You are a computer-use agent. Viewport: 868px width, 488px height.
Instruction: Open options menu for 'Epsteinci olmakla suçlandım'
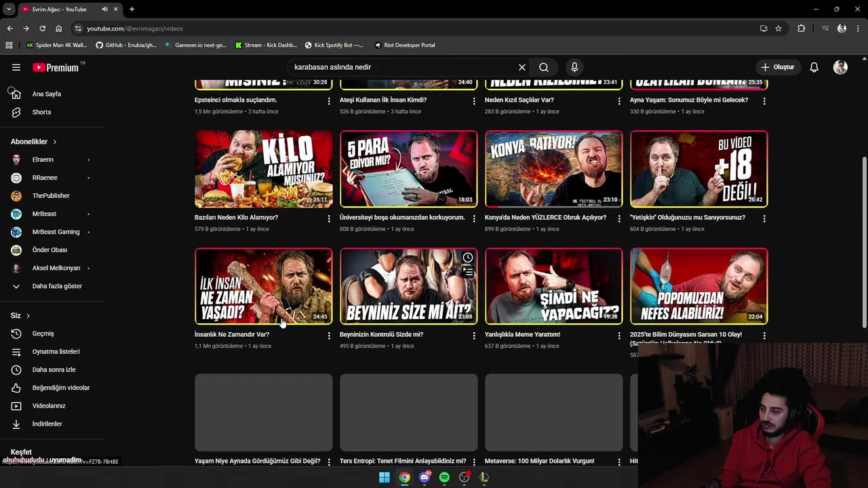click(x=329, y=101)
